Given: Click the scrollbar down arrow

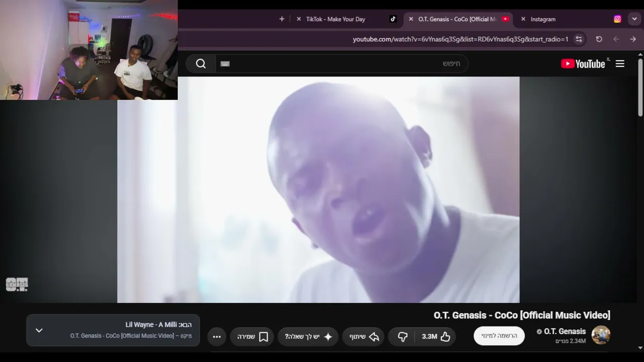Looking at the screenshot, I should 640,347.
